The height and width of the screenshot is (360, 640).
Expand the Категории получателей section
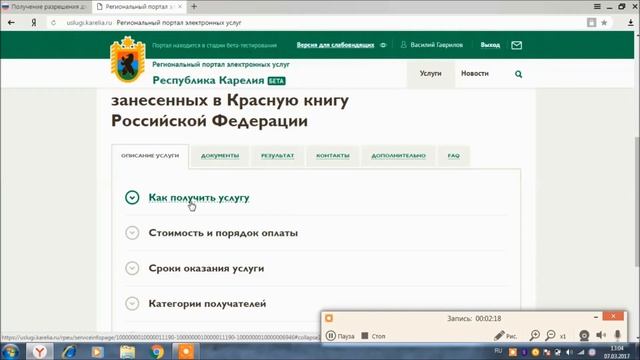207,304
